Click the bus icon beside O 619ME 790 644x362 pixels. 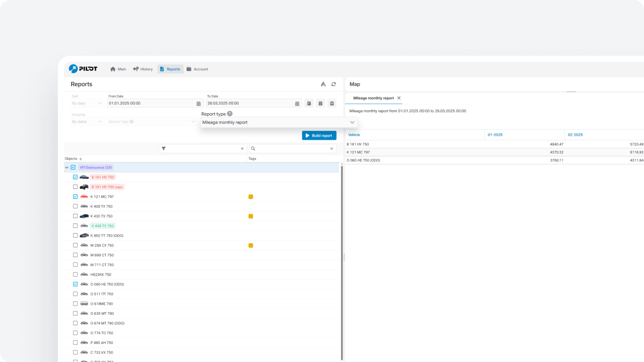click(84, 304)
